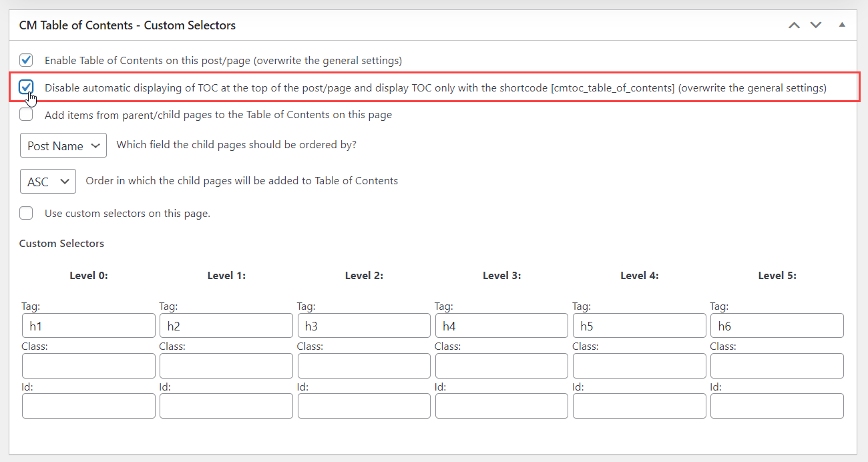
Task: Click the Level 1 Tag field containing h2
Action: pyautogui.click(x=226, y=326)
